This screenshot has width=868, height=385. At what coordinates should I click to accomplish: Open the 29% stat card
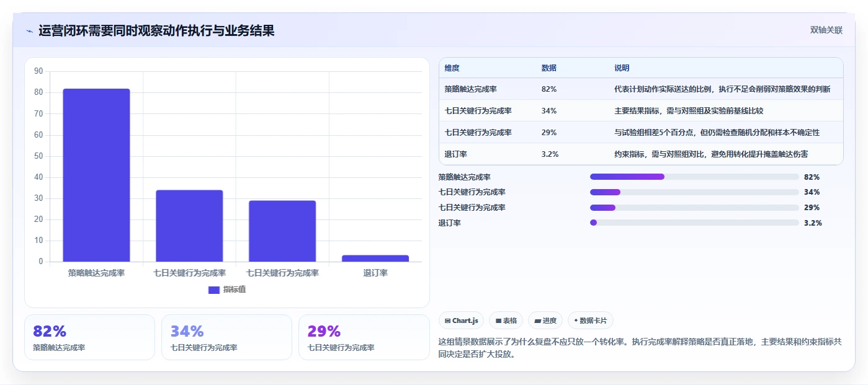(x=364, y=337)
